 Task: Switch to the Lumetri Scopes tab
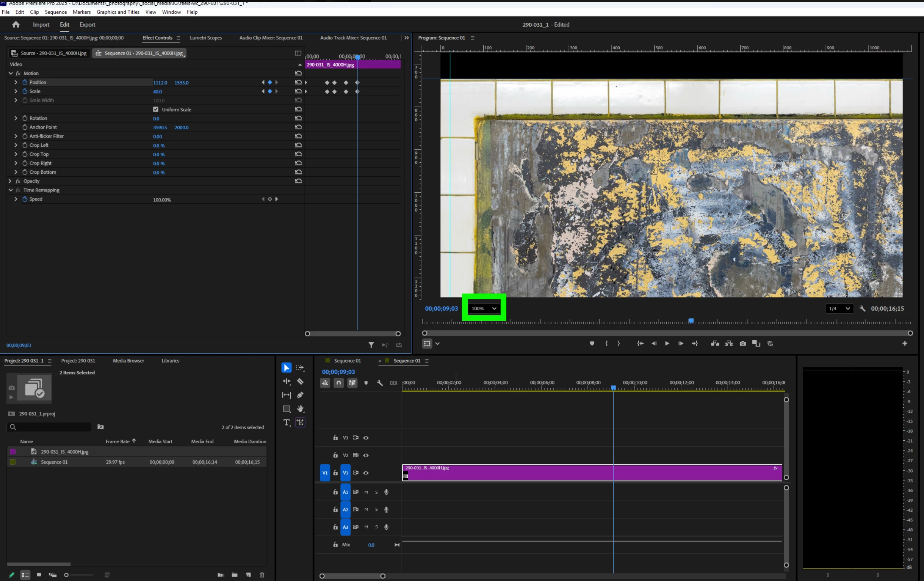[206, 38]
